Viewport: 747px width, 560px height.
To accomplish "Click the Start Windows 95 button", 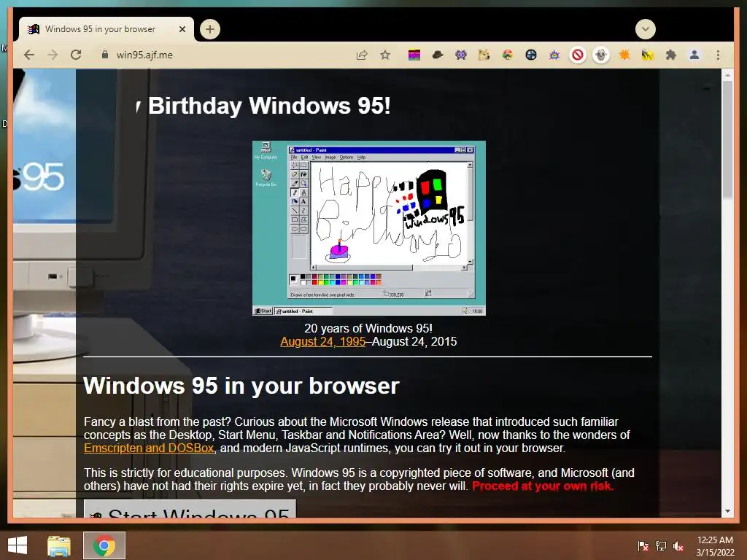I will 190,510.
